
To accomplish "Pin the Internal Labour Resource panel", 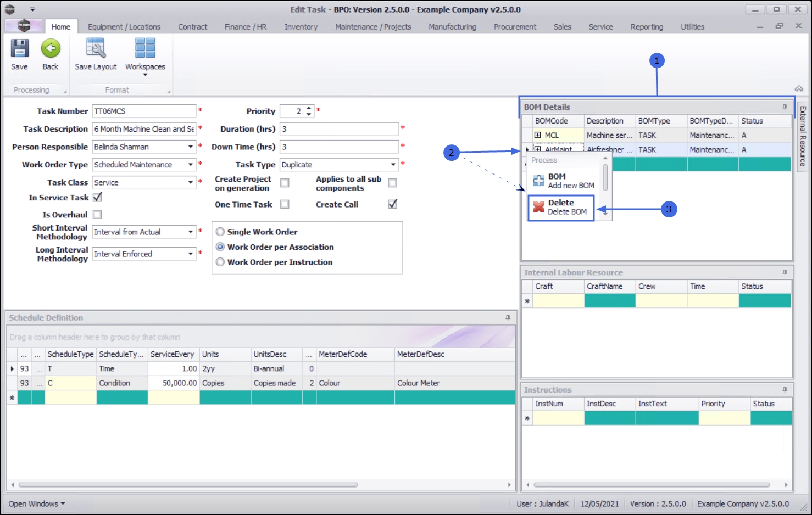I will coord(785,272).
